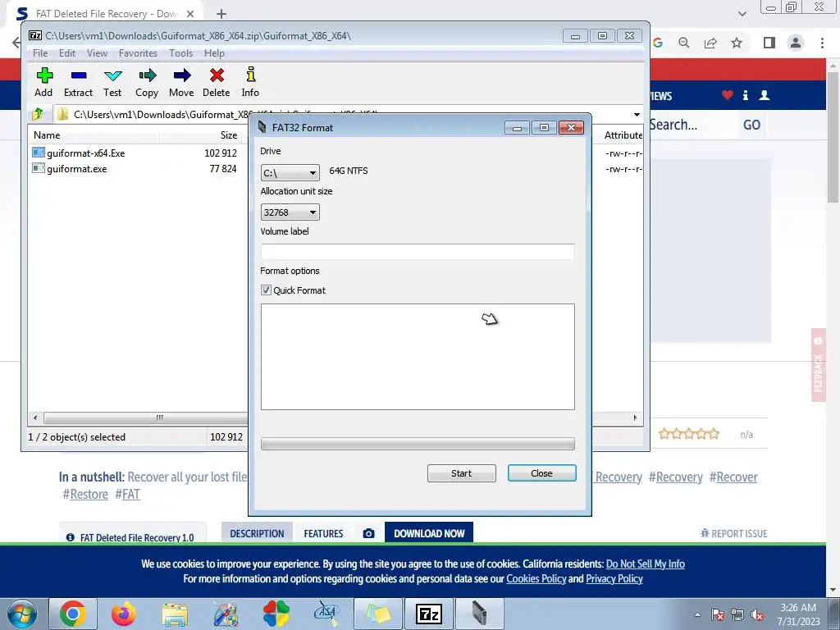Open the #Restore tag link
The height and width of the screenshot is (630, 840).
pyautogui.click(x=85, y=494)
